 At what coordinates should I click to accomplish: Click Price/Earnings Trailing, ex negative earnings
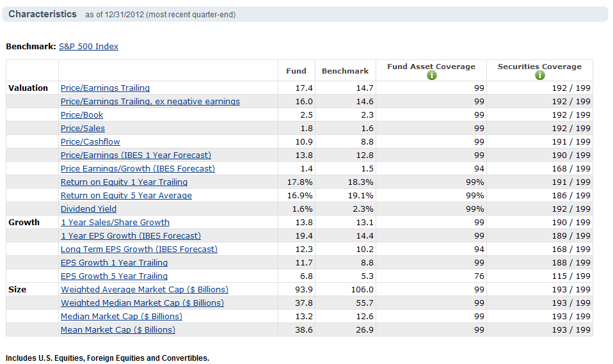point(150,102)
